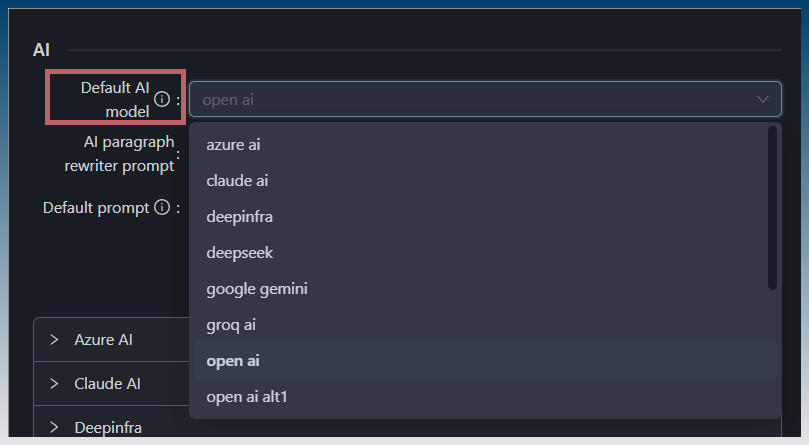Click info icon beside Default AI model

[x=162, y=99]
